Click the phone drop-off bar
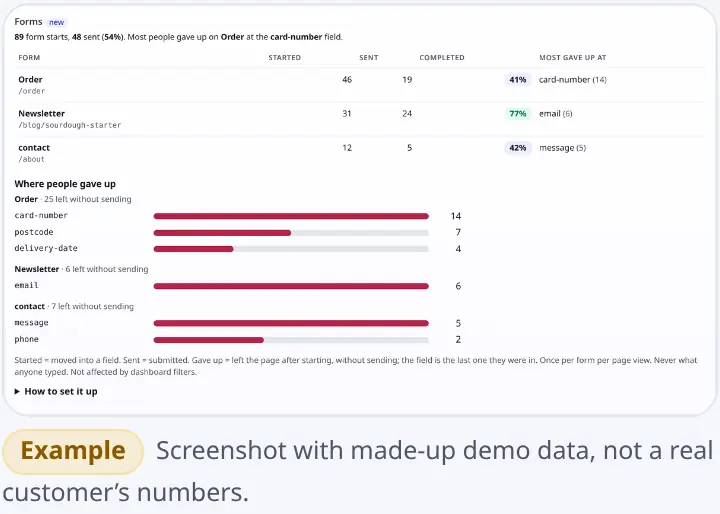 (291, 340)
